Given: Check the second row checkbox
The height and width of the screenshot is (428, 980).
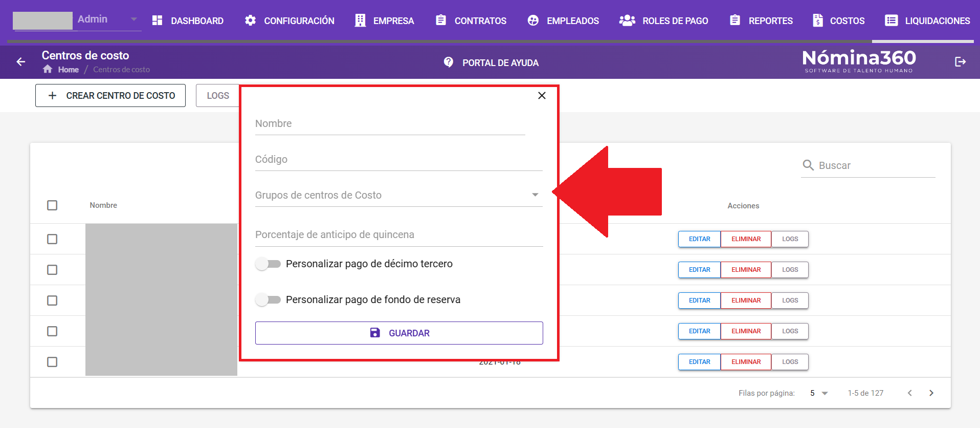Looking at the screenshot, I should [52, 270].
